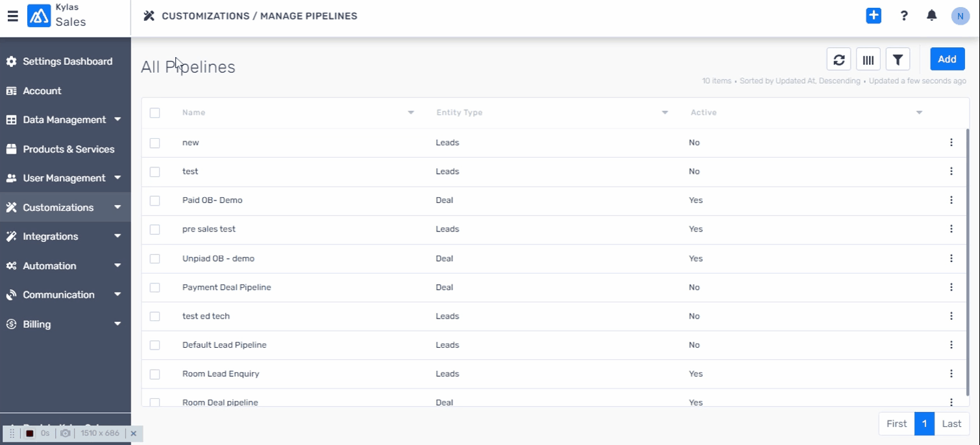The height and width of the screenshot is (445, 980).
Task: Open the manage columns icon
Action: 868,60
